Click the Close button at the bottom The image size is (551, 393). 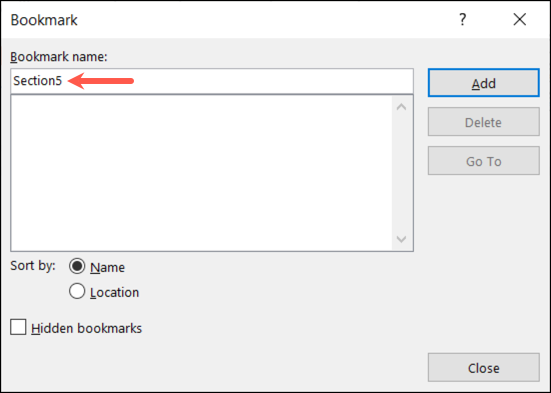click(x=484, y=367)
